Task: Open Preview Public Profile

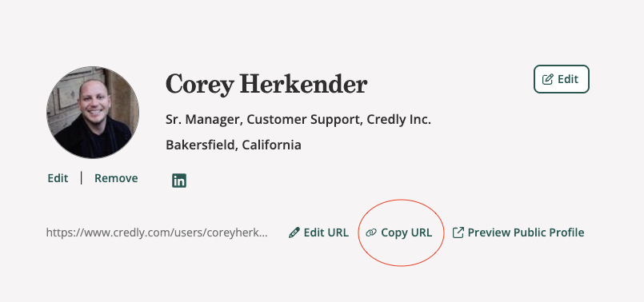Action: pos(526,232)
